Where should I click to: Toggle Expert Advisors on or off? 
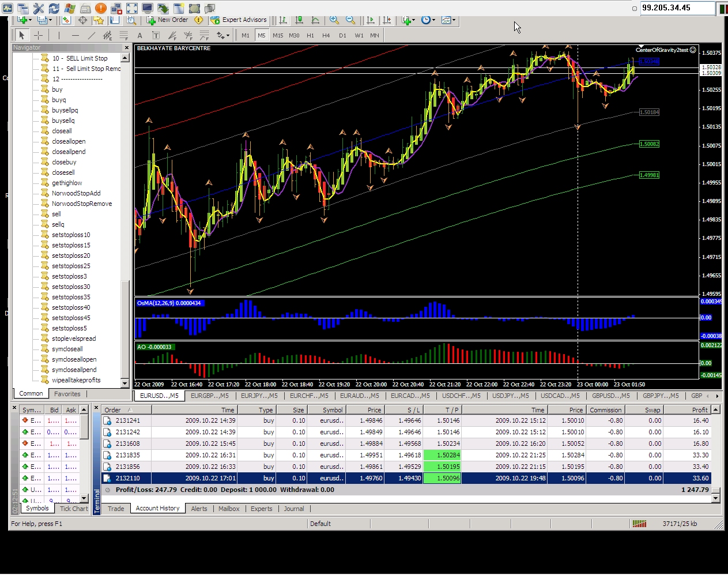tap(239, 20)
